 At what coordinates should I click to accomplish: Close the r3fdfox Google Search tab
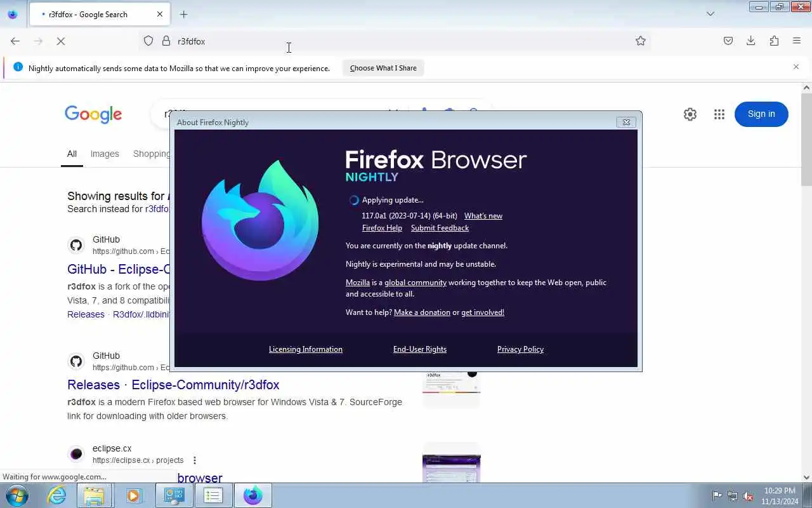160,14
